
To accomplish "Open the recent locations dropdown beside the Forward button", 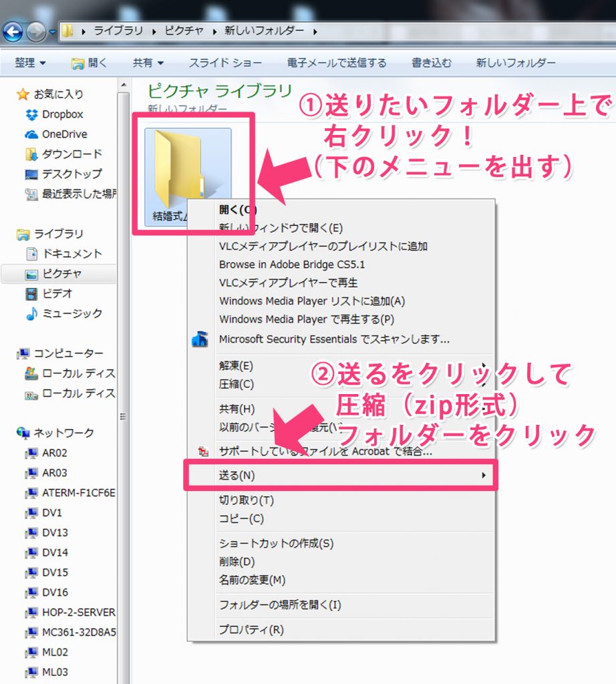I will tap(53, 32).
